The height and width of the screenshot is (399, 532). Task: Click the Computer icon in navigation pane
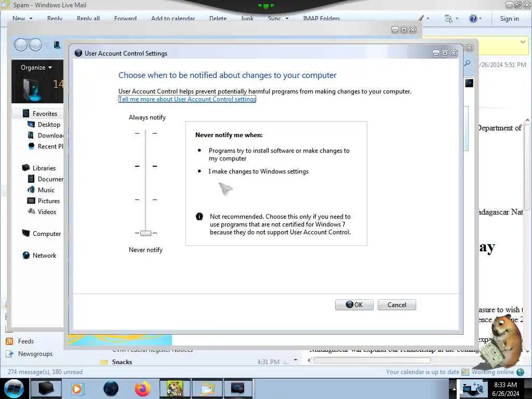(26, 233)
